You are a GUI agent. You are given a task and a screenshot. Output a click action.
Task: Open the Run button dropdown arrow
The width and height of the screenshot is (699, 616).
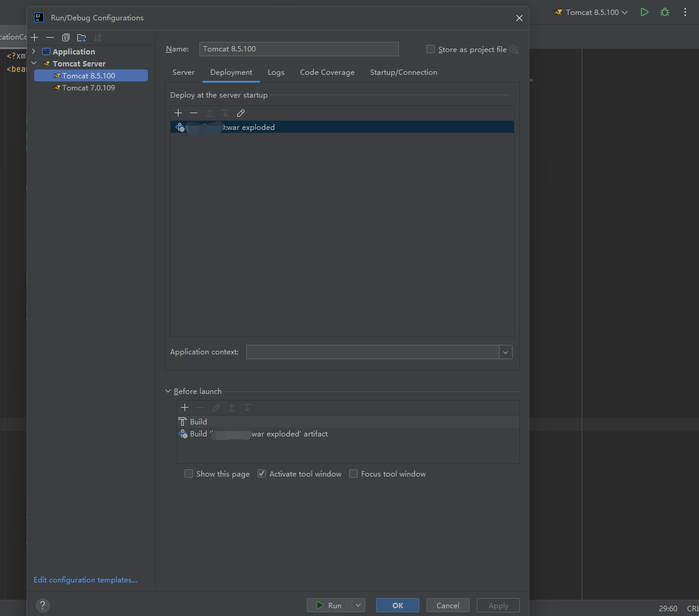[358, 605]
